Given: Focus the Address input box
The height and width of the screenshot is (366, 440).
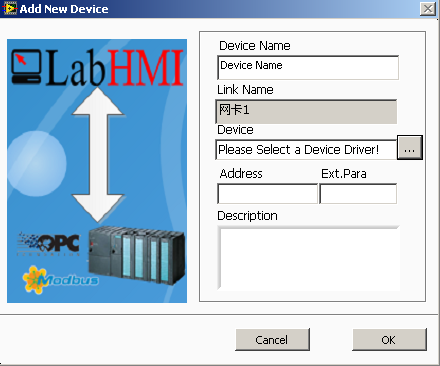Looking at the screenshot, I should click(267, 193).
